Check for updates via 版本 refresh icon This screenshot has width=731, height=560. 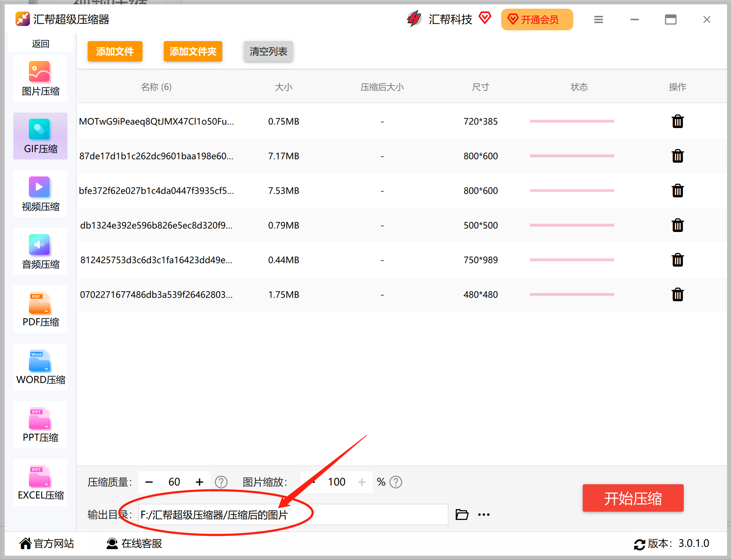[x=639, y=544]
